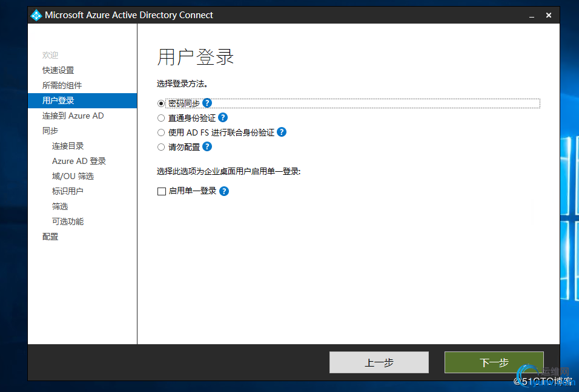Image resolution: width=579 pixels, height=392 pixels.
Task: Proceed with the 下一步 button
Action: click(x=494, y=362)
